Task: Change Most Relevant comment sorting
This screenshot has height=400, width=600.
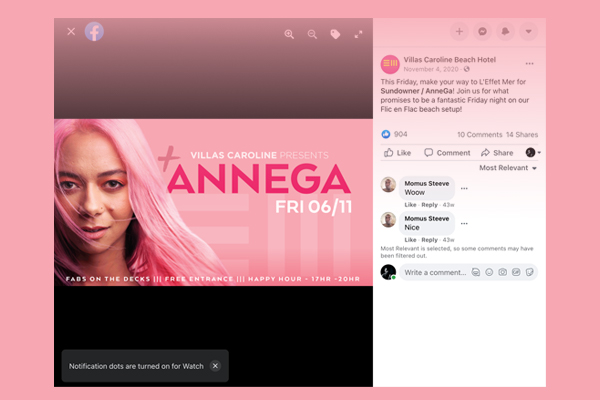Action: pos(508,168)
